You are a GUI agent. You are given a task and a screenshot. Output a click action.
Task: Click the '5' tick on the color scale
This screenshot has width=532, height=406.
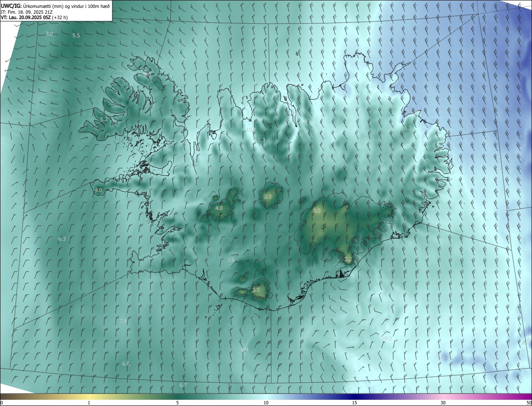(x=177, y=403)
